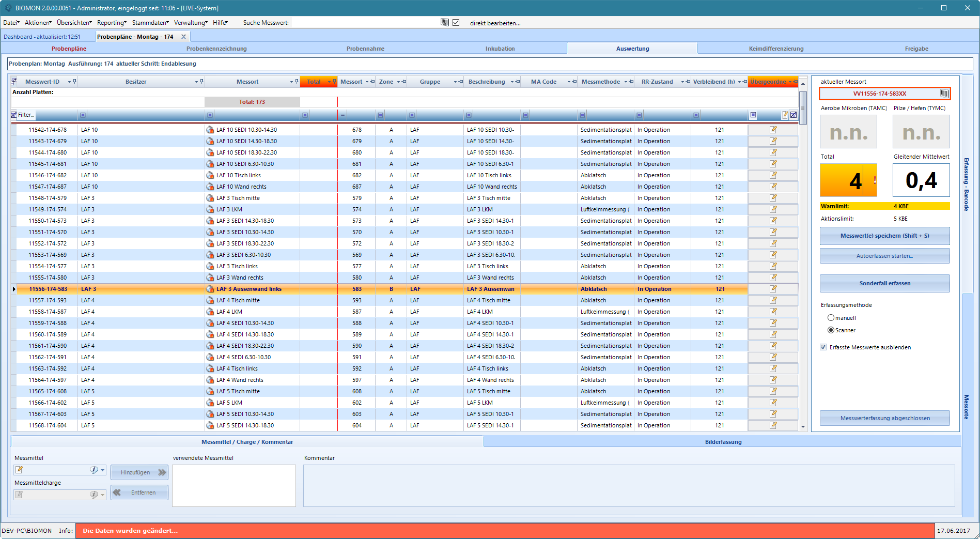Viewport: 980px width, 539px height.
Task: Toggle Erfasste Messwerte ausblenden checkbox
Action: [x=823, y=347]
